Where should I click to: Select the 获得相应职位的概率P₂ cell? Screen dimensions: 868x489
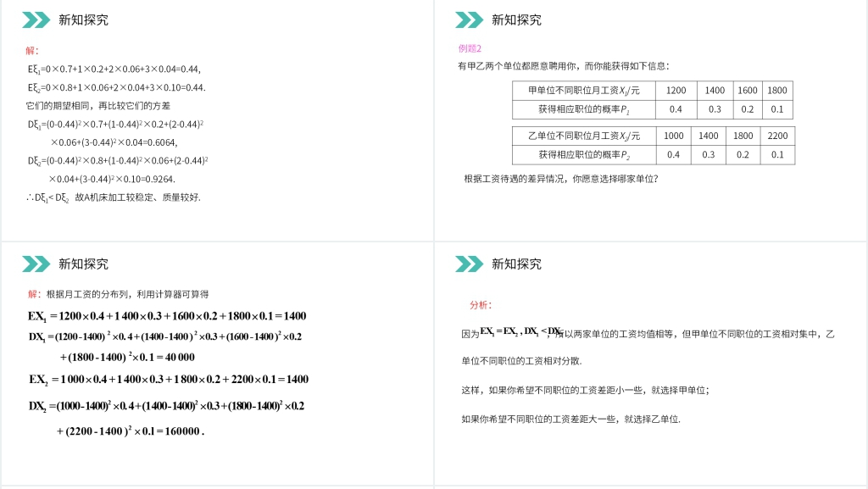coord(584,155)
